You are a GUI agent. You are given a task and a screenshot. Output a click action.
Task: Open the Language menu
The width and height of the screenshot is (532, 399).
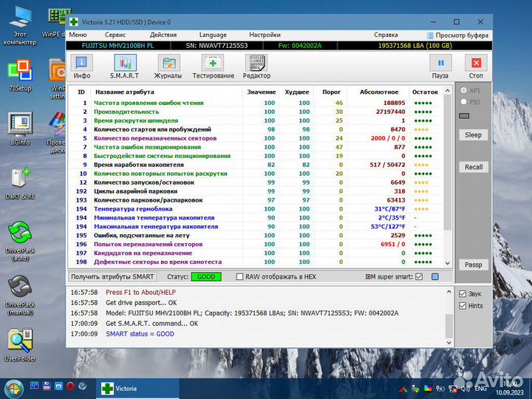[x=213, y=35]
